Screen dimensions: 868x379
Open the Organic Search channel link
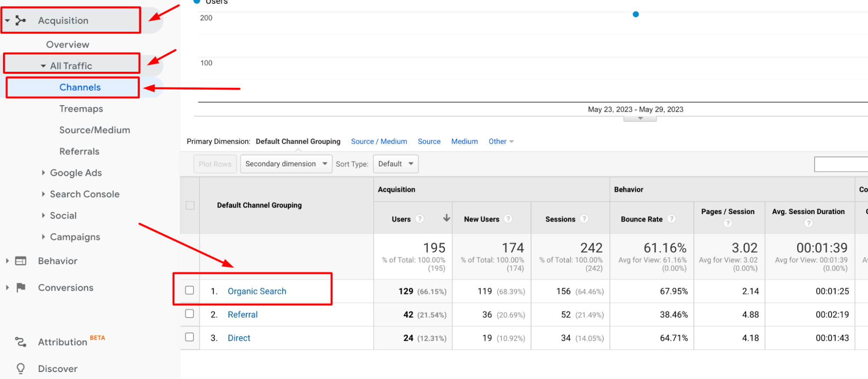coord(257,291)
